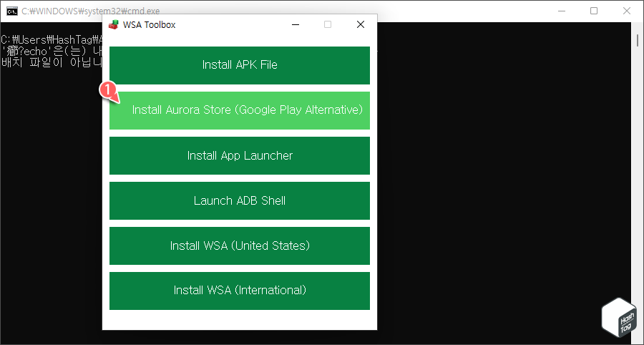644x345 pixels.
Task: Choose Install App Launcher
Action: coord(240,155)
